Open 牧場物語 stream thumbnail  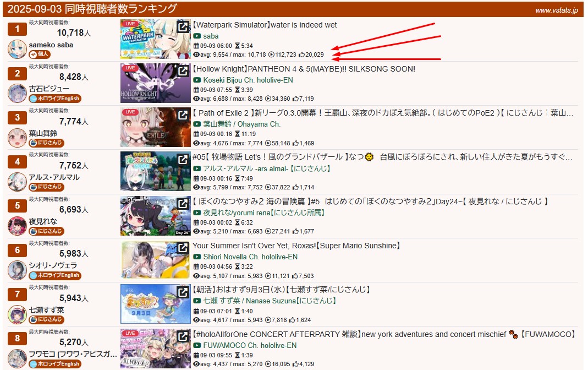(155, 171)
